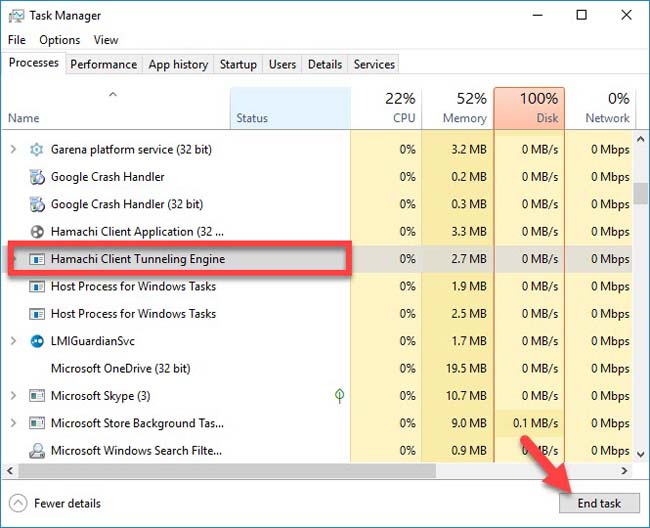Switch to the Services tab
The image size is (650, 528).
(x=374, y=64)
